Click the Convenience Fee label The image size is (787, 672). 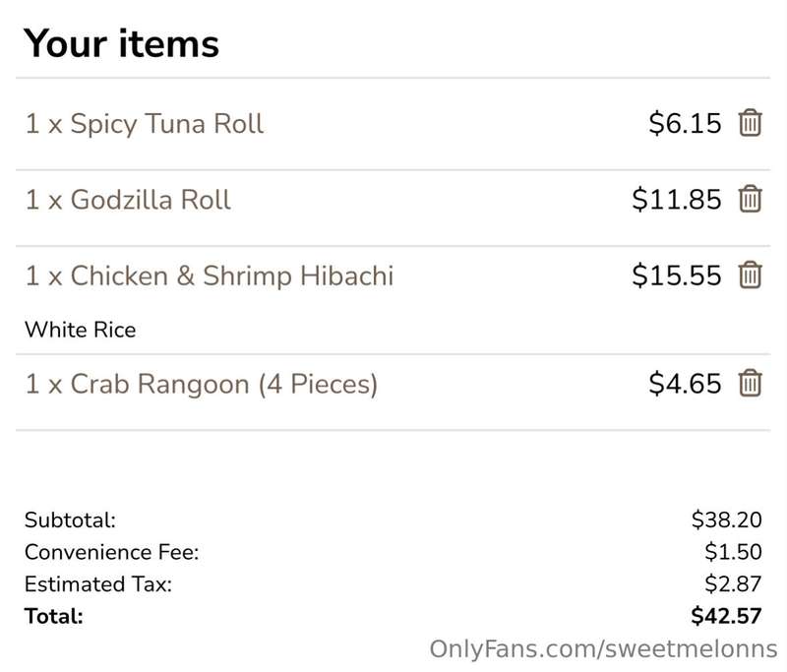[x=112, y=552]
